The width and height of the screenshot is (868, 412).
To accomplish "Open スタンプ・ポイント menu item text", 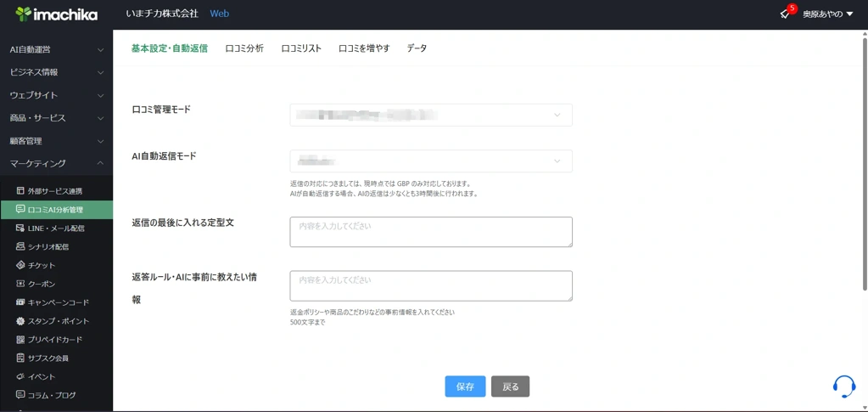I will pyautogui.click(x=59, y=321).
